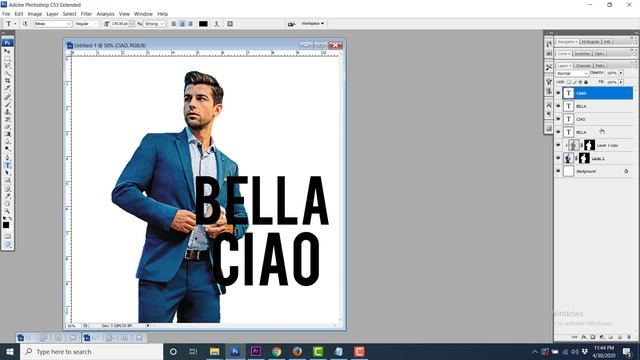
Task: Click the foreground color swatch
Action: pyautogui.click(x=6, y=225)
